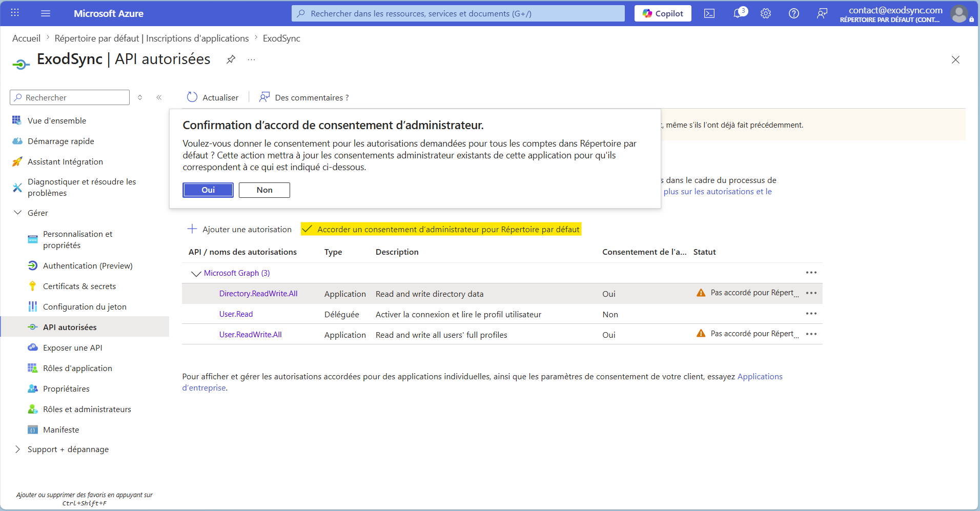Viewport: 980px width, 511px height.
Task: Click contact@exodsync.com account label
Action: point(895,10)
